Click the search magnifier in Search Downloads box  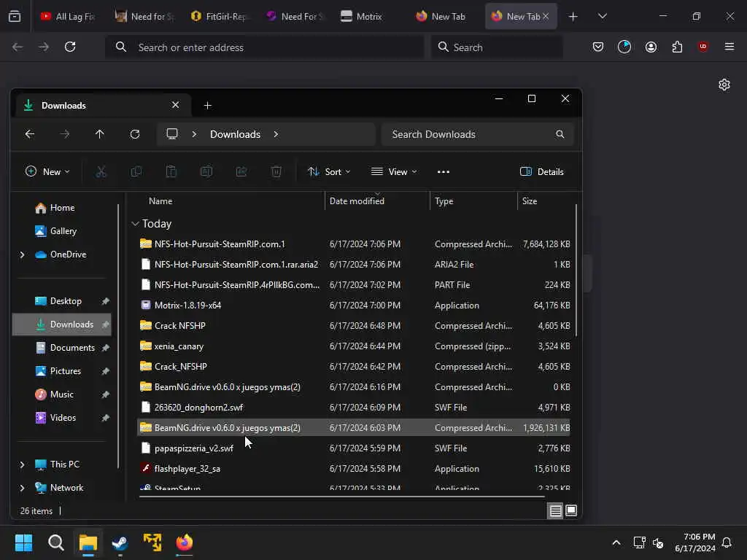coord(560,134)
